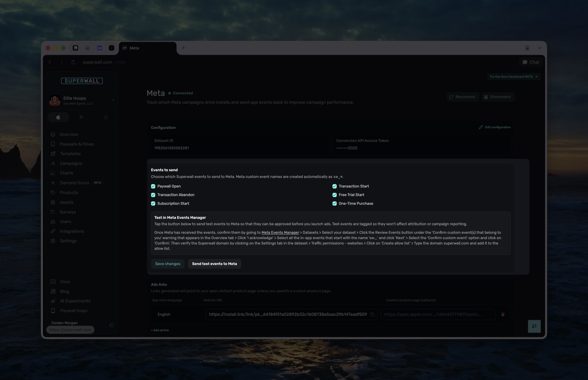Uncheck the Paywall Open checkbox
588x380 pixels.
[x=153, y=186]
